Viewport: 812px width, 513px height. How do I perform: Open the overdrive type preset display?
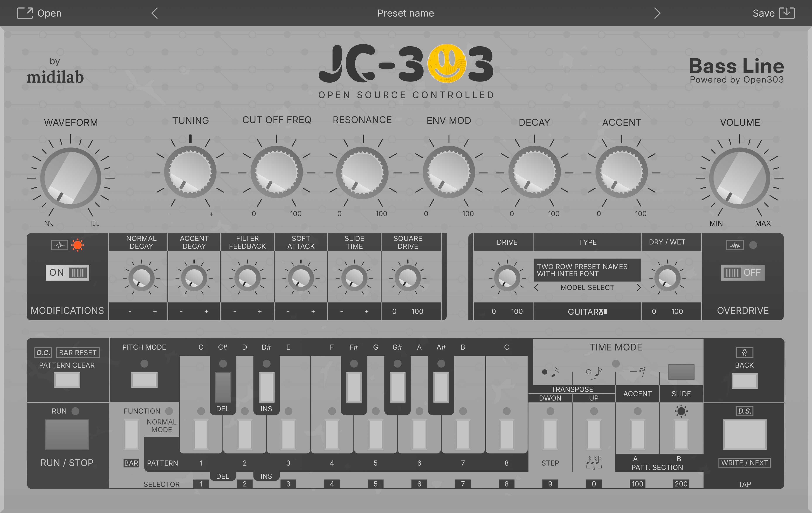tap(587, 270)
